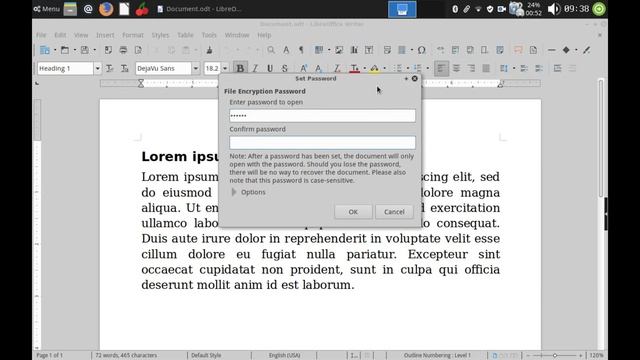
Task: Open the Format menu
Action: pyautogui.click(x=133, y=35)
